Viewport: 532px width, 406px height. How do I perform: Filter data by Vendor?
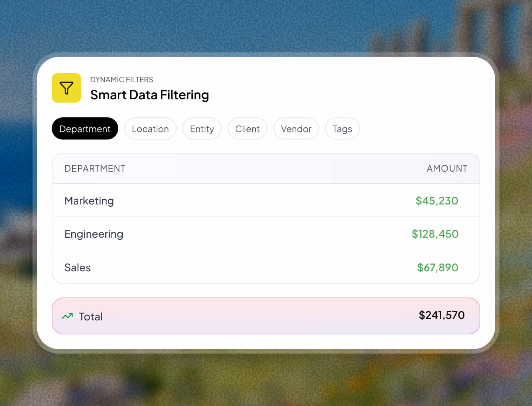pyautogui.click(x=296, y=128)
